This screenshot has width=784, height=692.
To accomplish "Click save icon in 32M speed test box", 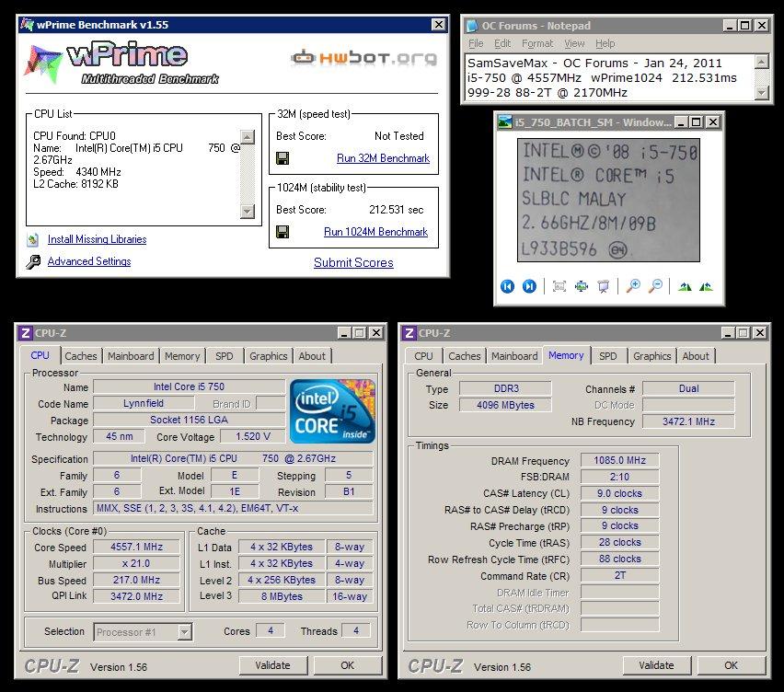I will coord(282,158).
